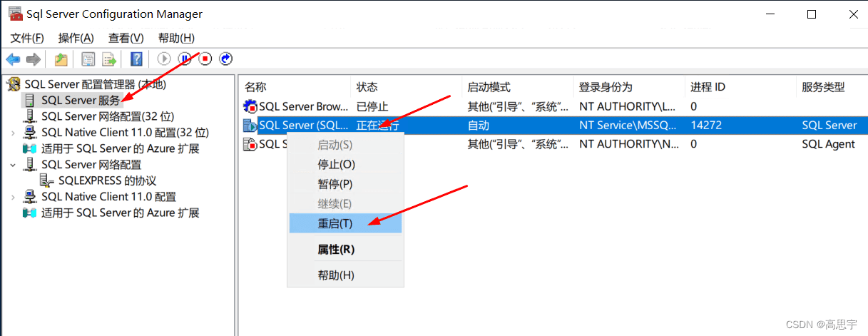Maximize the Sql Server Configuration Manager window

click(812, 14)
